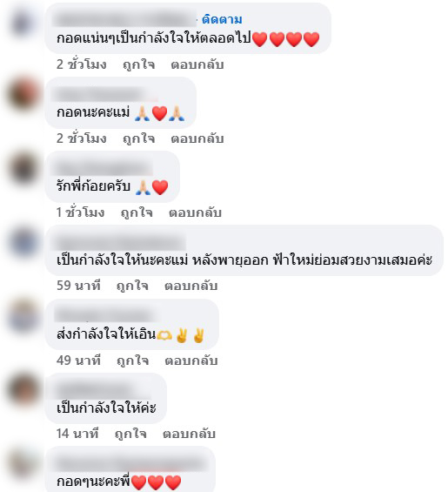Open the first commenter's profile picture
The width and height of the screenshot is (448, 492).
coord(23,24)
